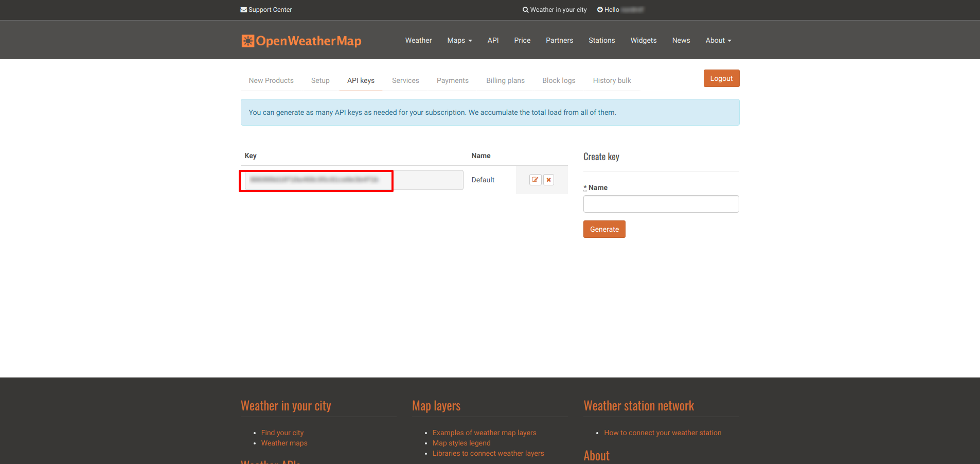Switch to the New Products tab
This screenshot has width=980, height=464.
271,80
